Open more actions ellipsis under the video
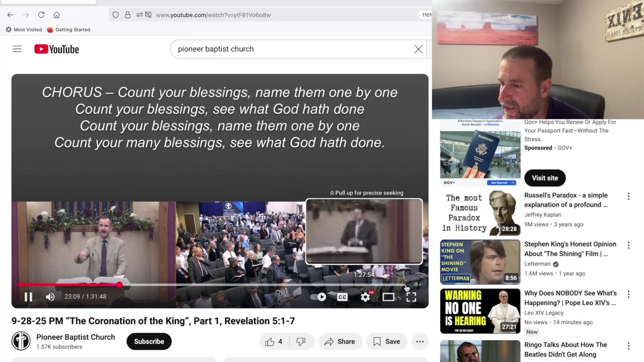This screenshot has height=362, width=644. pos(420,341)
